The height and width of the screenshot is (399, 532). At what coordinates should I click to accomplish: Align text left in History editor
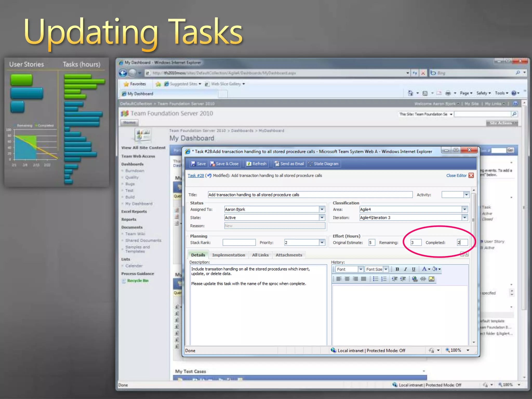[339, 279]
